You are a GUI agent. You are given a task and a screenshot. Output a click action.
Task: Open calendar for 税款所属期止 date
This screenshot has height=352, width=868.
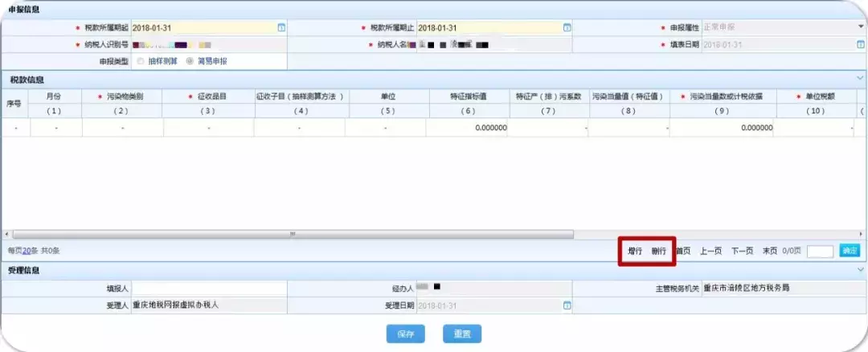click(x=567, y=27)
